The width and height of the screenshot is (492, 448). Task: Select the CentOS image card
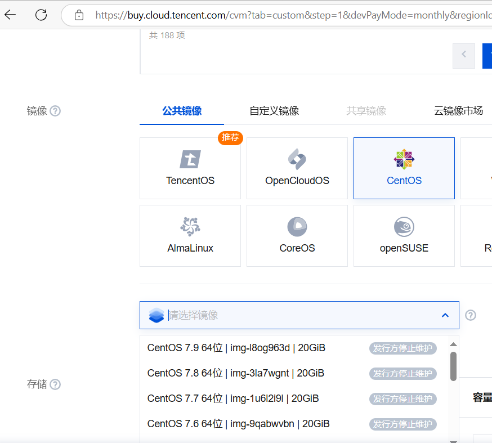point(404,168)
